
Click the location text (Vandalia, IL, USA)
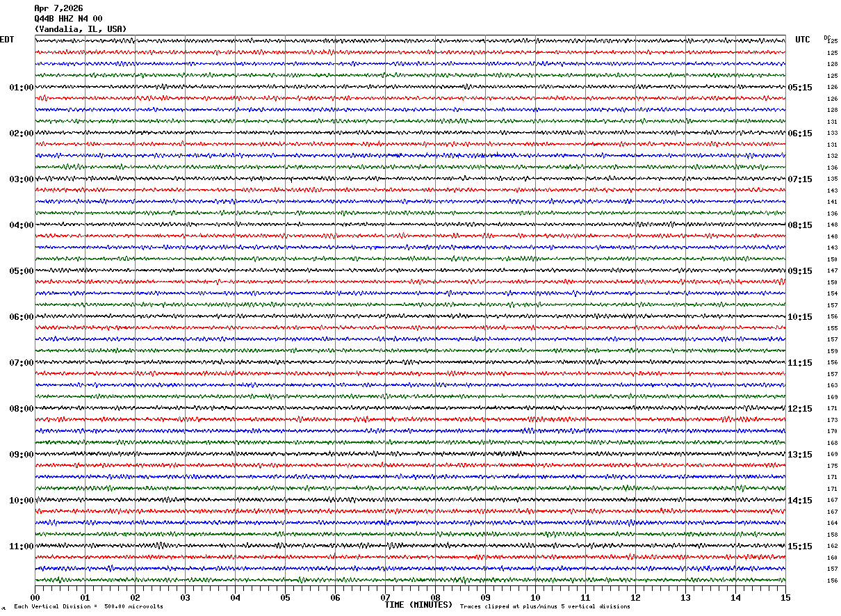[x=81, y=29]
